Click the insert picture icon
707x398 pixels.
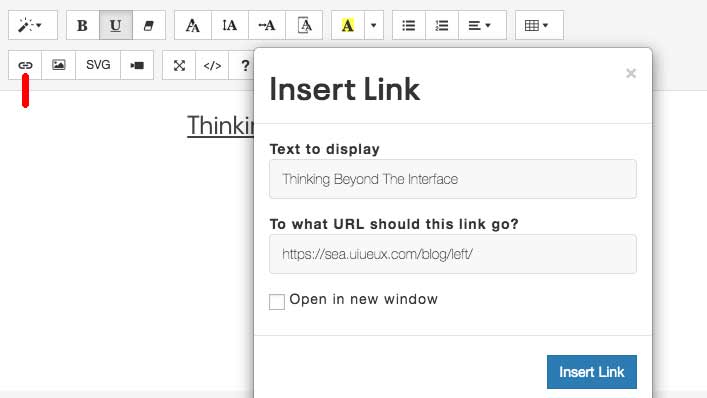pyautogui.click(x=59, y=65)
